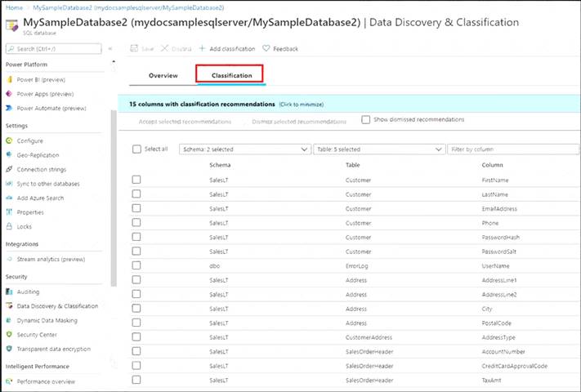The height and width of the screenshot is (392, 581).
Task: Click the Home breadcrumb link
Action: tap(14, 7)
